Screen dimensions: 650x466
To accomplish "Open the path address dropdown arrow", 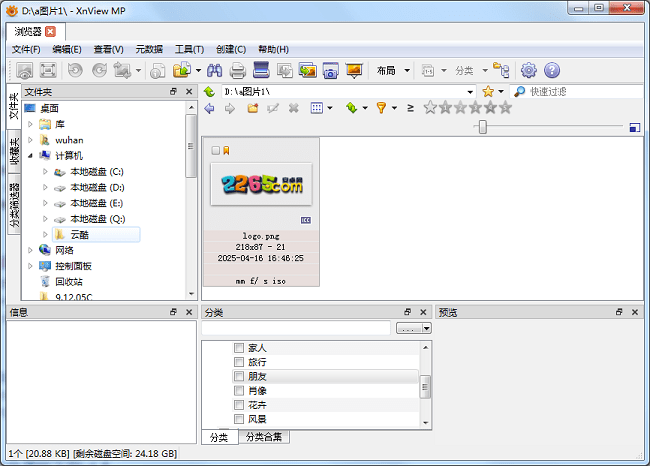I will 470,92.
